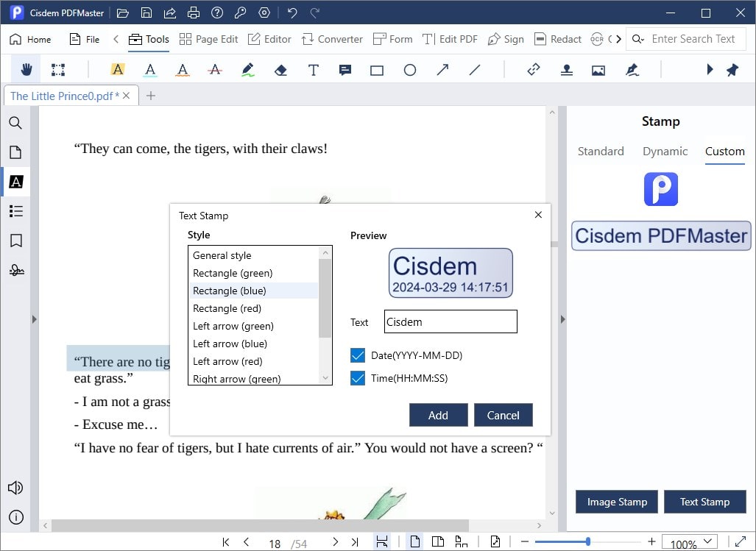Image resolution: width=756 pixels, height=551 pixels.
Task: Select the Hand pan tool
Action: 27,70
